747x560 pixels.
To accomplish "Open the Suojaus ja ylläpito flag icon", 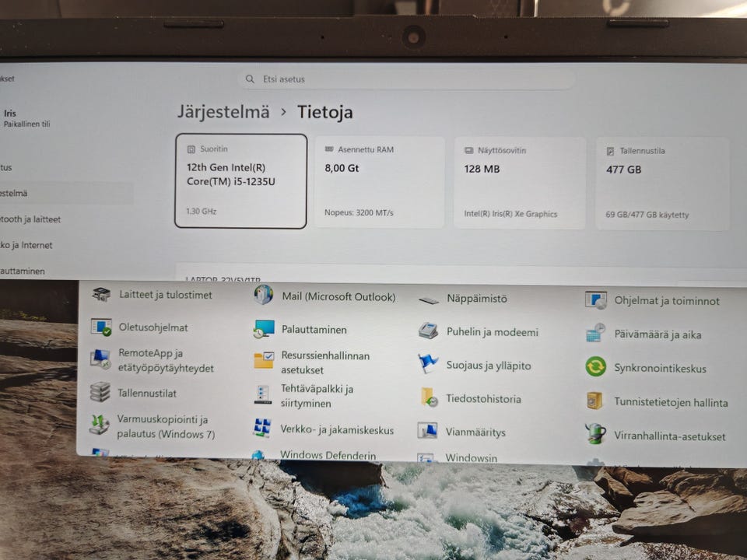I will (x=428, y=363).
